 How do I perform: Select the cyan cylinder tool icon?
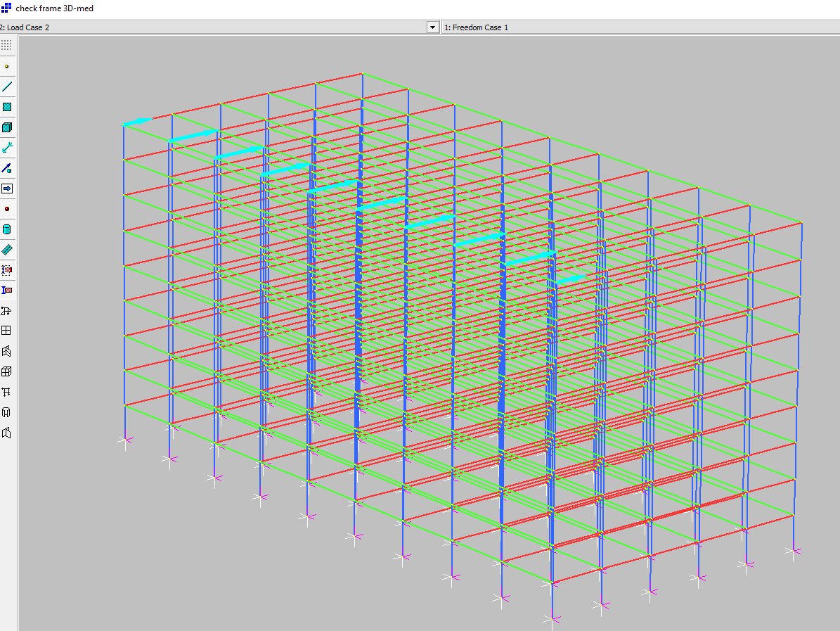click(x=7, y=229)
